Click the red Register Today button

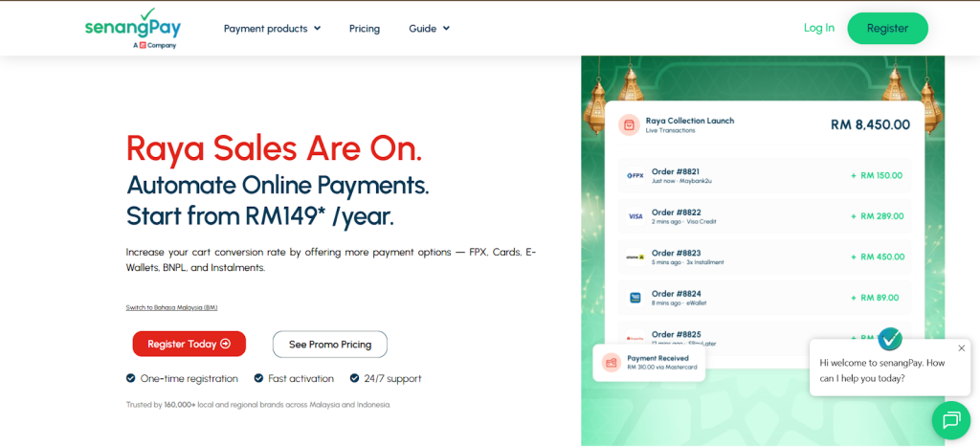[189, 344]
